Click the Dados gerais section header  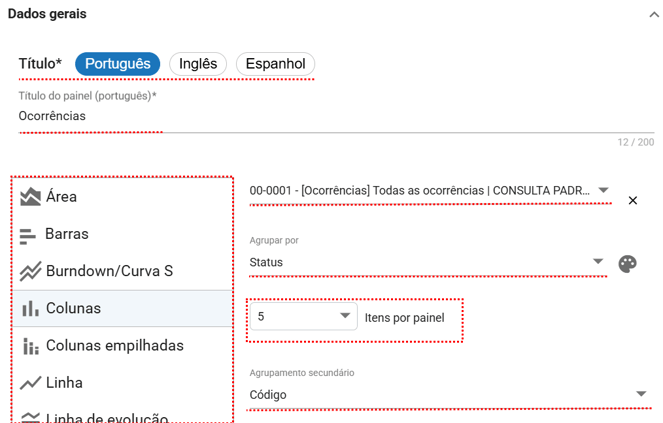47,15
